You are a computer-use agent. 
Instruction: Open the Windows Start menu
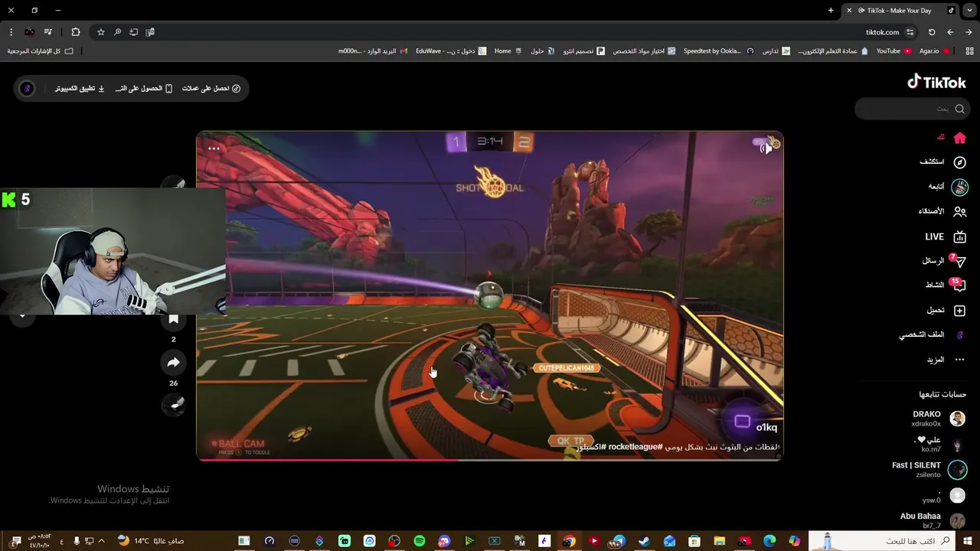coord(968,541)
